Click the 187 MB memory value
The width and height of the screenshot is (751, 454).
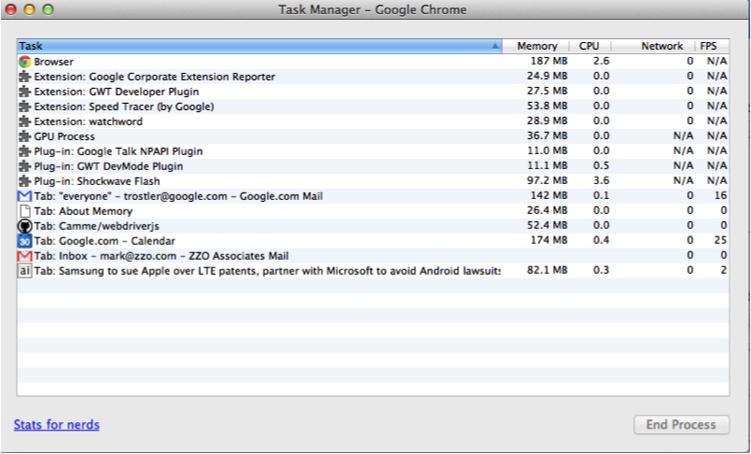(x=549, y=61)
